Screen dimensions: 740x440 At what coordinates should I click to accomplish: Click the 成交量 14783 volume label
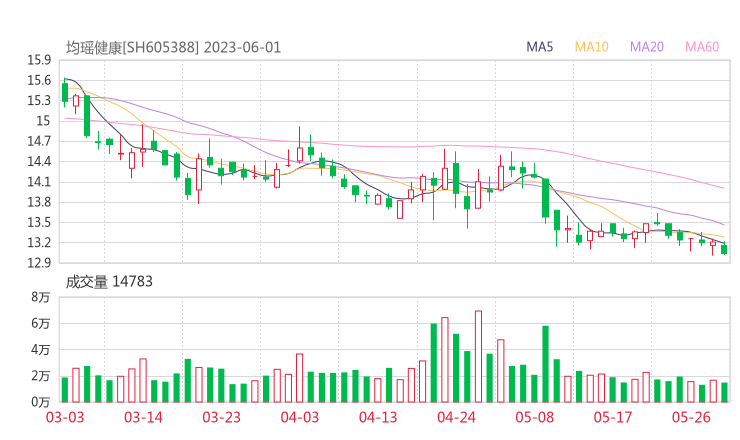[109, 282]
